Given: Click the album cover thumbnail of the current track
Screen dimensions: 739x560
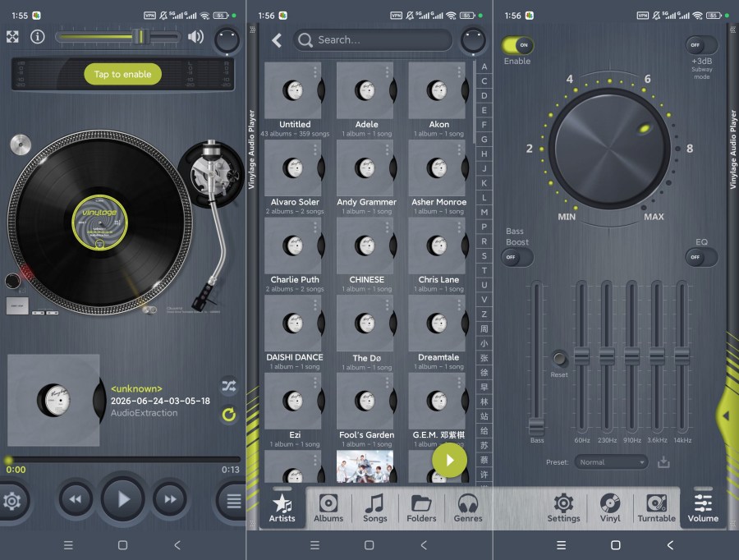Looking at the screenshot, I should tap(53, 400).
